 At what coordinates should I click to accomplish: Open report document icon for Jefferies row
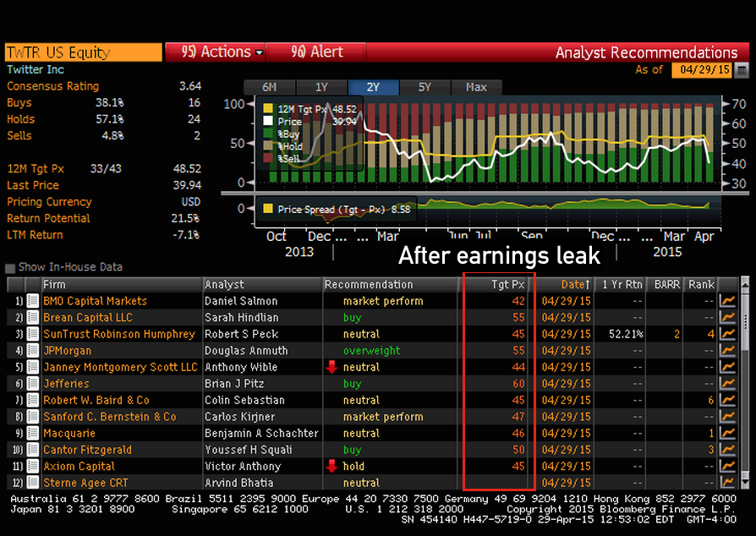[33, 384]
